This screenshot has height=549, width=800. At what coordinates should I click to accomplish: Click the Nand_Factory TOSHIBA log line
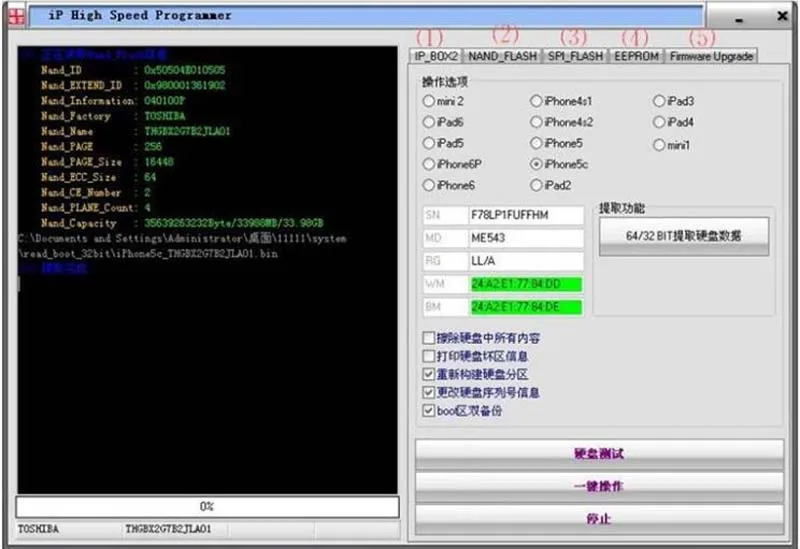113,116
